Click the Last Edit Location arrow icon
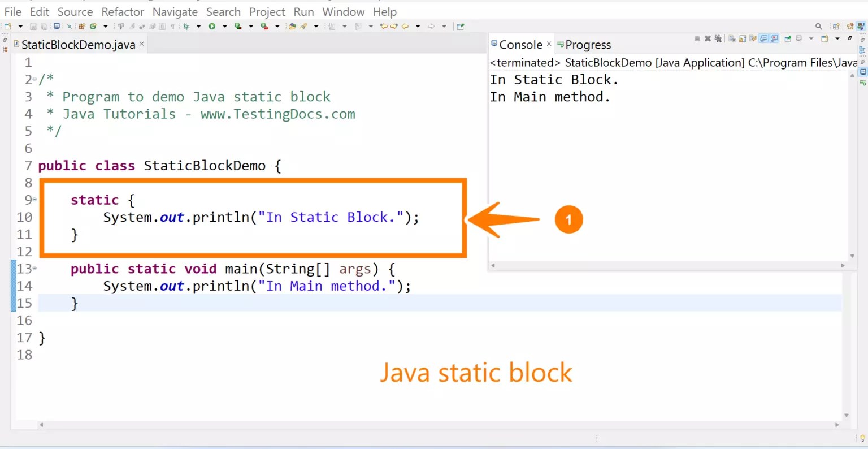The image size is (868, 449). point(384,26)
